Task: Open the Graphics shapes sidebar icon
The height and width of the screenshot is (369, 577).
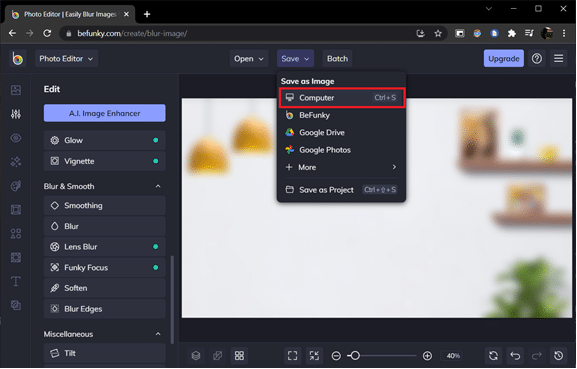Action: tap(16, 234)
